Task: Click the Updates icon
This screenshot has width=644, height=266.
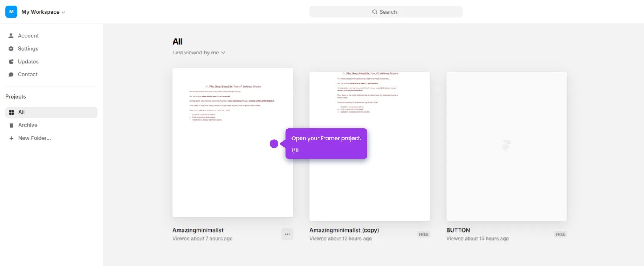Action: point(11,62)
